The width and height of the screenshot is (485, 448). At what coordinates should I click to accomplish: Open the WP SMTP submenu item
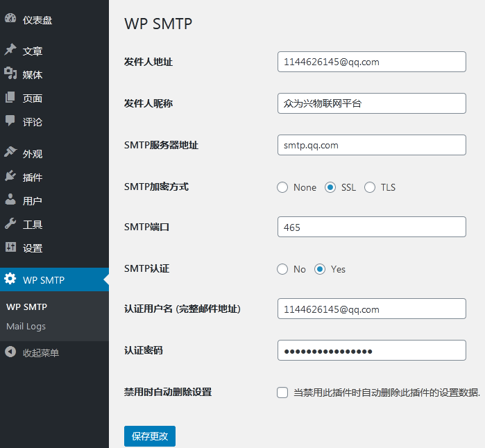click(x=26, y=307)
